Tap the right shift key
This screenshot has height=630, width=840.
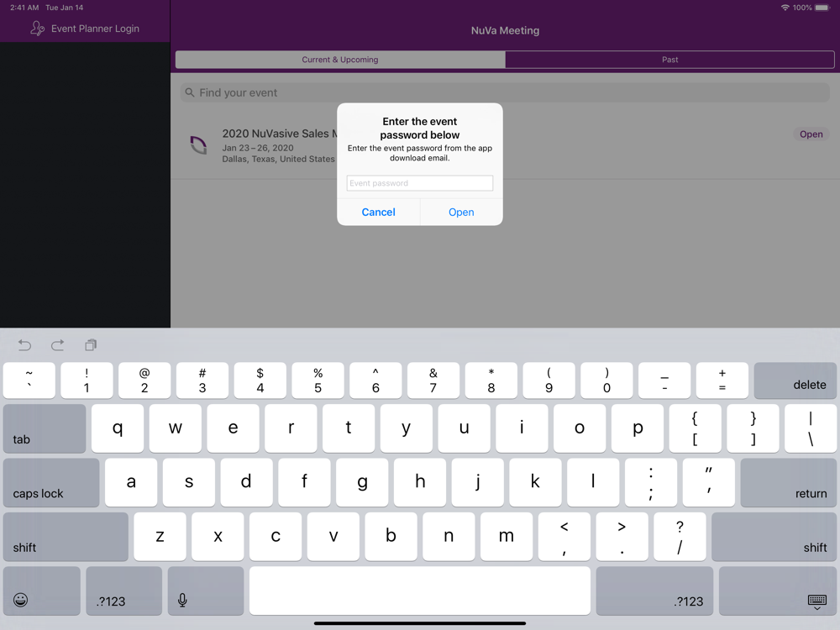click(x=774, y=537)
